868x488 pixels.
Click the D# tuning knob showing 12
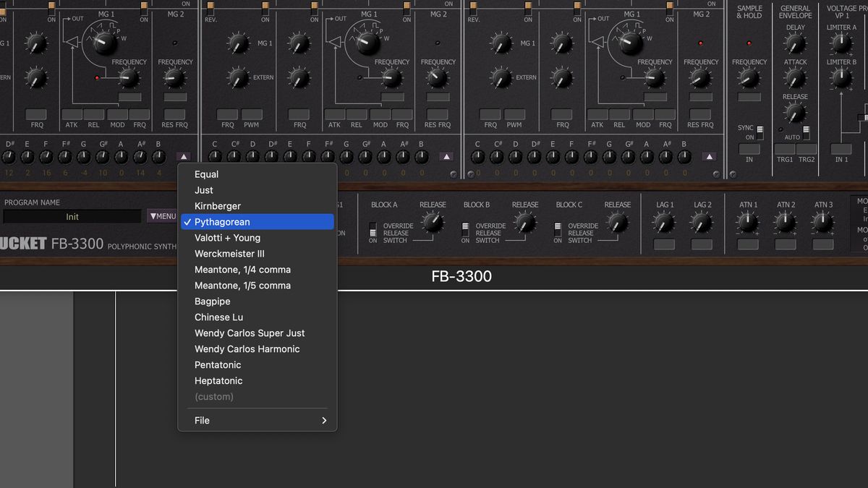pos(9,157)
